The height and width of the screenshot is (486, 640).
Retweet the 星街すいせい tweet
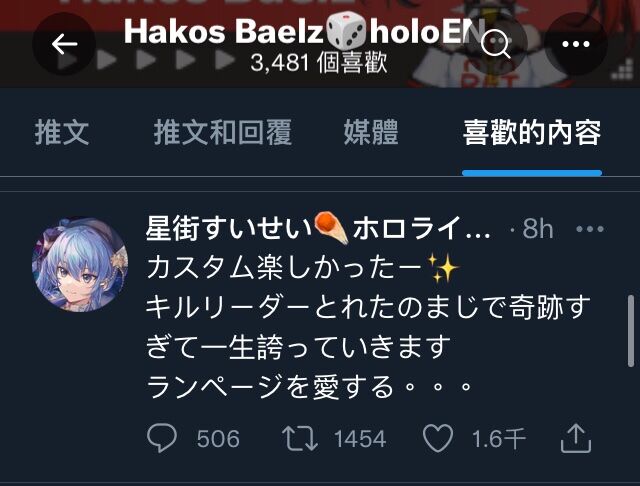[300, 438]
